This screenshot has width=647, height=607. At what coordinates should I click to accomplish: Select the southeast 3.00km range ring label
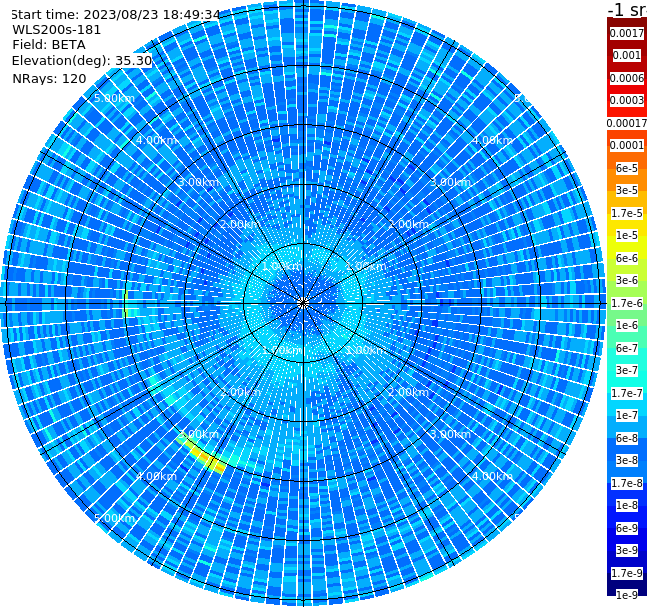click(450, 434)
